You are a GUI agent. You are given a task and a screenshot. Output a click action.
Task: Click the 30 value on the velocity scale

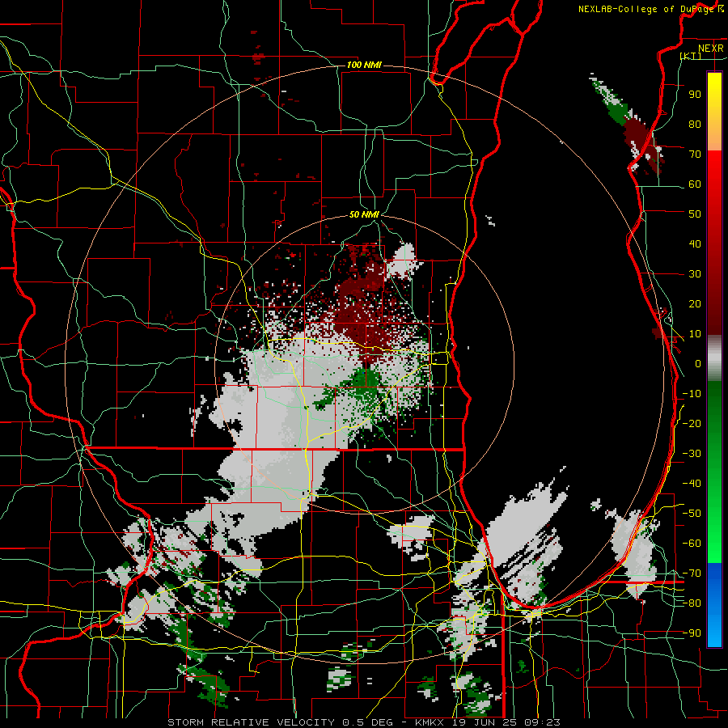click(x=695, y=274)
